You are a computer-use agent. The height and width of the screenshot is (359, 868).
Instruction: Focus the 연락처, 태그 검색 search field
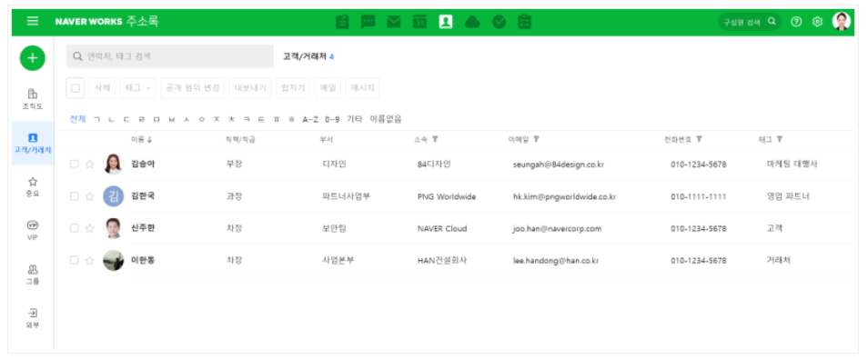[x=170, y=55]
